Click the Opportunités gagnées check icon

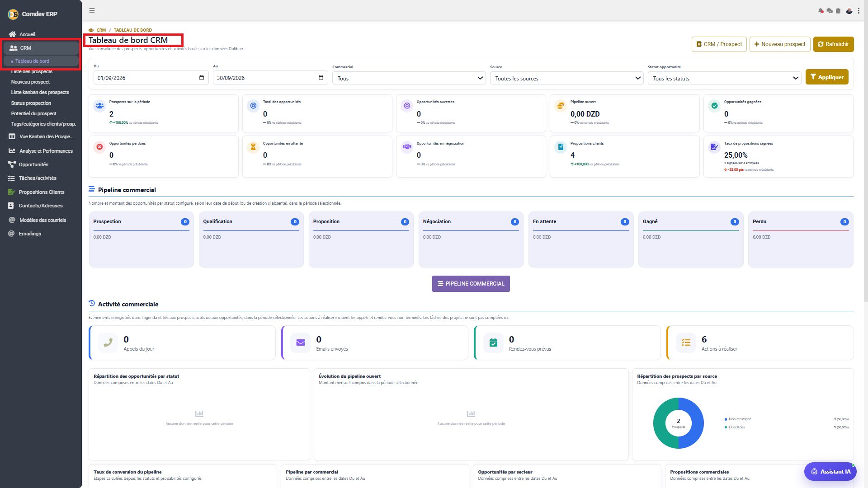coord(714,105)
